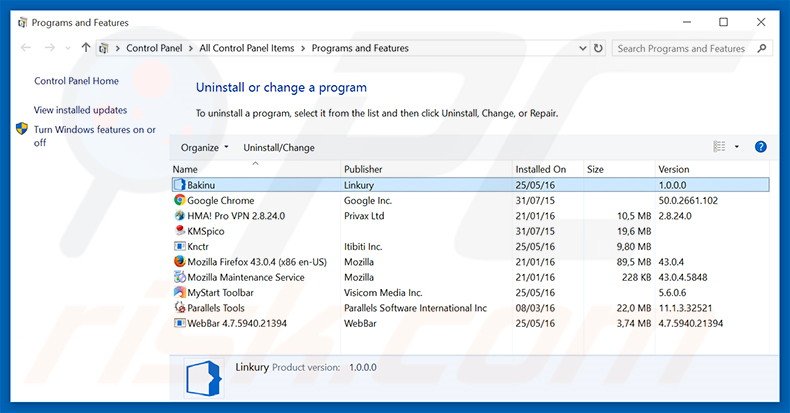
Task: Click Programs and Features breadcrumb
Action: (x=360, y=48)
